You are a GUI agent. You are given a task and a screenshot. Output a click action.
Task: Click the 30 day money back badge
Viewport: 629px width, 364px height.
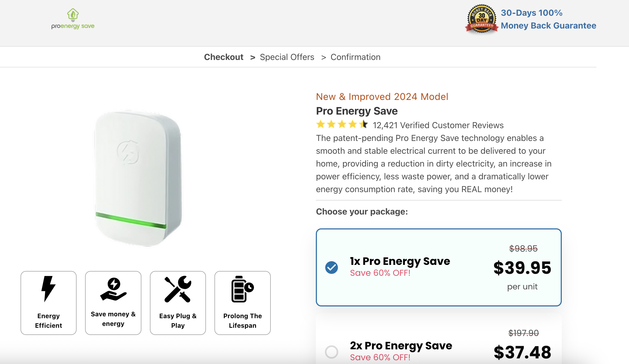(481, 19)
